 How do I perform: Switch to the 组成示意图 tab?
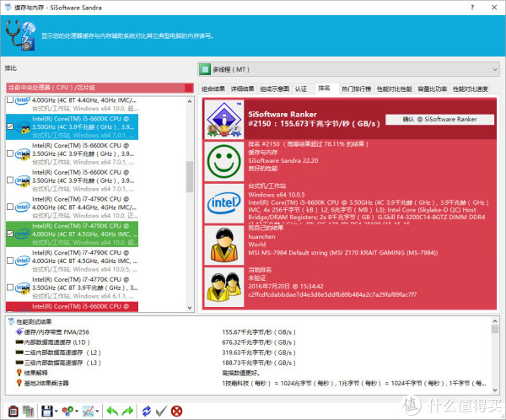click(275, 89)
